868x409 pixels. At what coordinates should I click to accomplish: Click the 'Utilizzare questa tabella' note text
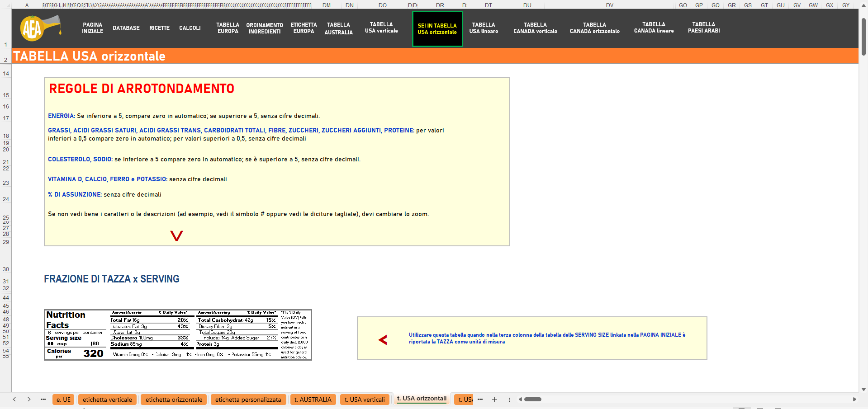coord(547,338)
